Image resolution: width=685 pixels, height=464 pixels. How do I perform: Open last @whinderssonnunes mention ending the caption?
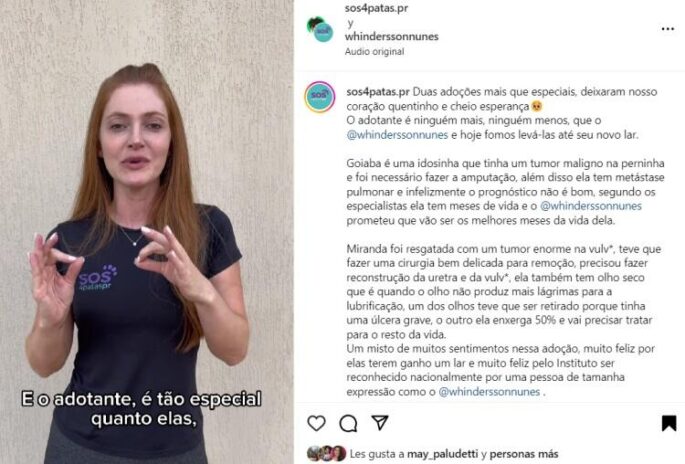point(489,391)
